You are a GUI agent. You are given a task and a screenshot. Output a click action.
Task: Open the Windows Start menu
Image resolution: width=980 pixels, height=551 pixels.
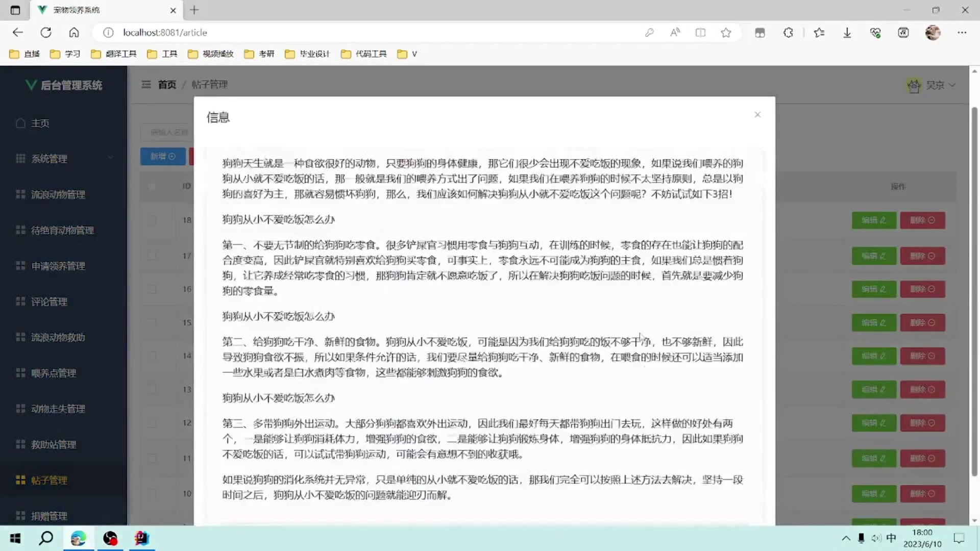click(x=15, y=538)
